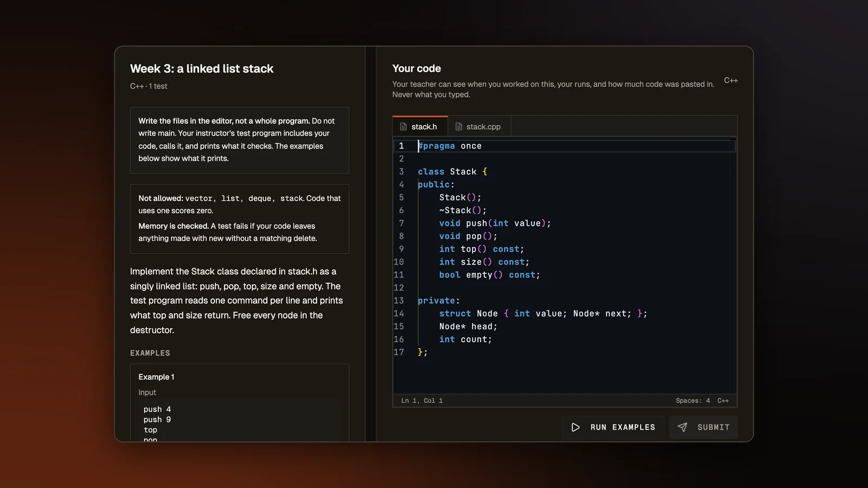The image size is (868, 488).
Task: Click the 'push 4' example input line
Action: click(157, 409)
